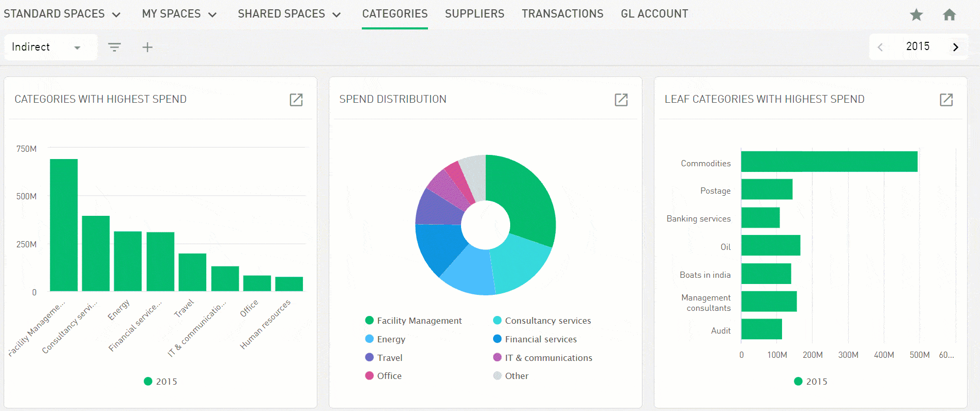Open Spend Distribution chart in full view
This screenshot has height=411, width=980.
(x=621, y=100)
